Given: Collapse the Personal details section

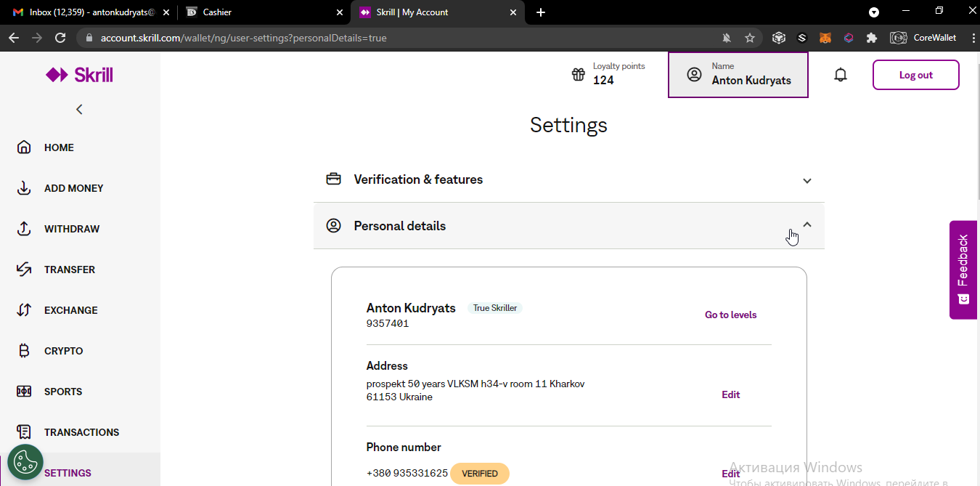Looking at the screenshot, I should tap(569, 226).
